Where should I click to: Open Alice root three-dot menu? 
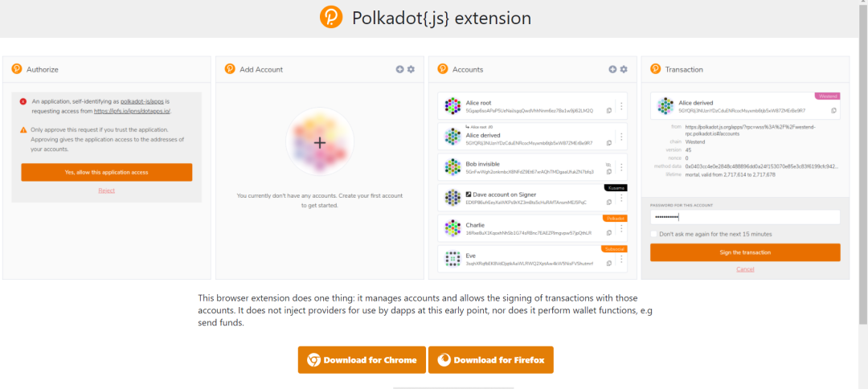pos(620,106)
